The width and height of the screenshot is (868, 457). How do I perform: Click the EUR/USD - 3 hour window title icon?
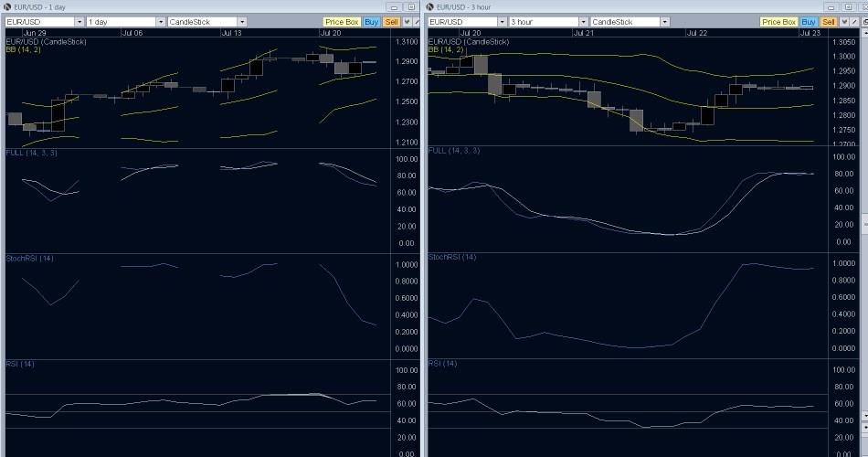click(430, 6)
